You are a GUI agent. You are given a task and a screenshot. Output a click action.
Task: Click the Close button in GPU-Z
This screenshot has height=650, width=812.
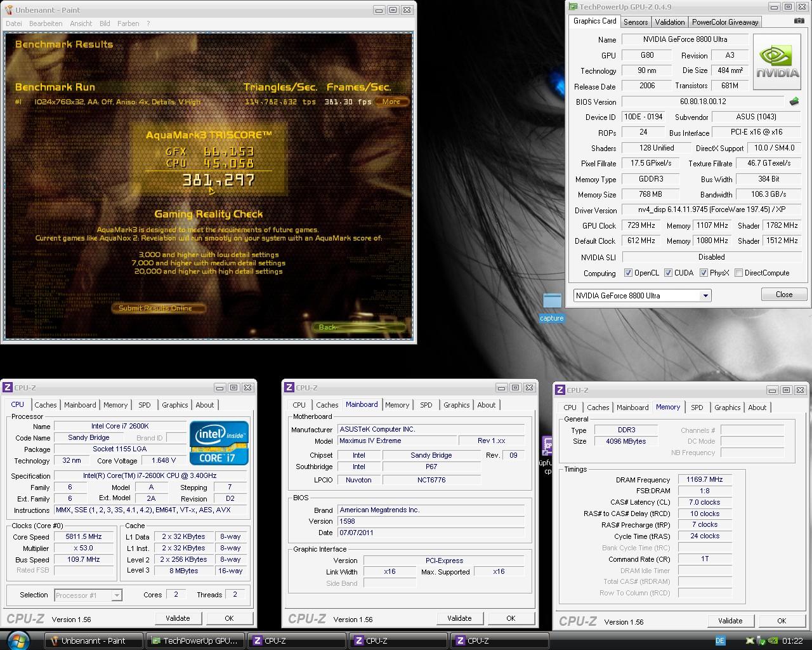pyautogui.click(x=784, y=295)
